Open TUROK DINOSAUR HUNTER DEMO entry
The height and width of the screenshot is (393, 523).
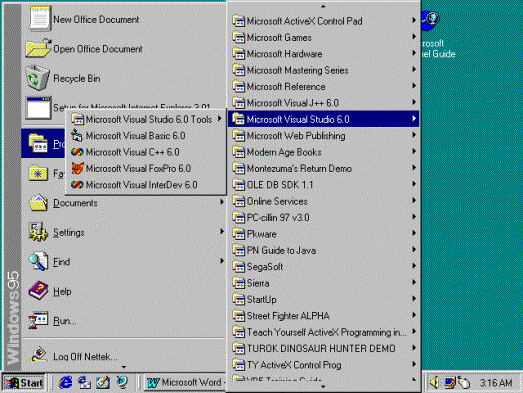click(x=323, y=348)
